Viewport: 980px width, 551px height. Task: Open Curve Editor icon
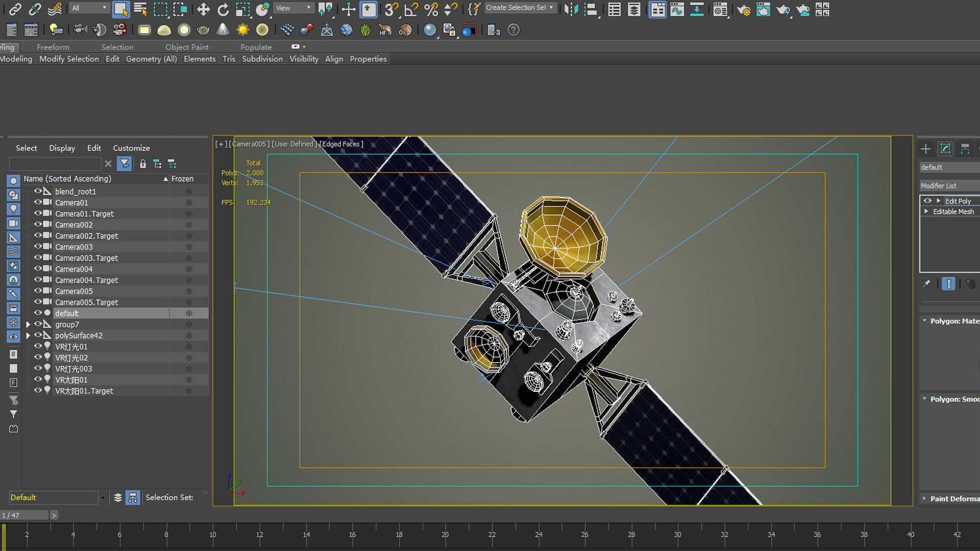pyautogui.click(x=677, y=9)
